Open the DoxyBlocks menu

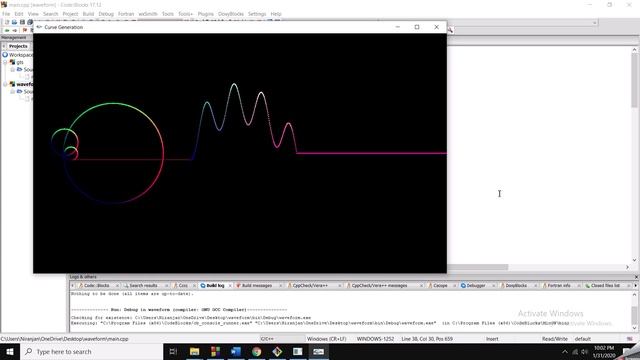point(231,14)
